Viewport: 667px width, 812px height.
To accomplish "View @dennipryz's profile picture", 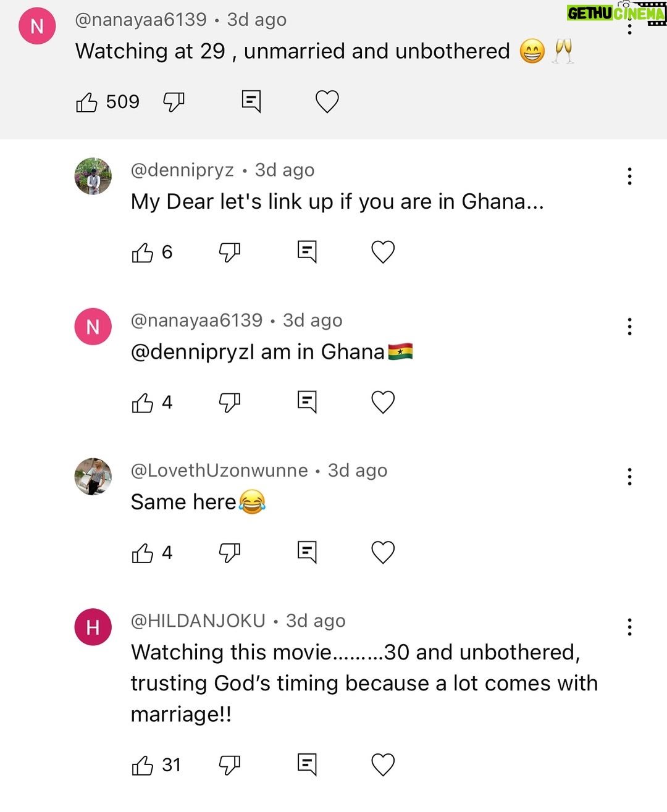I will pyautogui.click(x=93, y=176).
